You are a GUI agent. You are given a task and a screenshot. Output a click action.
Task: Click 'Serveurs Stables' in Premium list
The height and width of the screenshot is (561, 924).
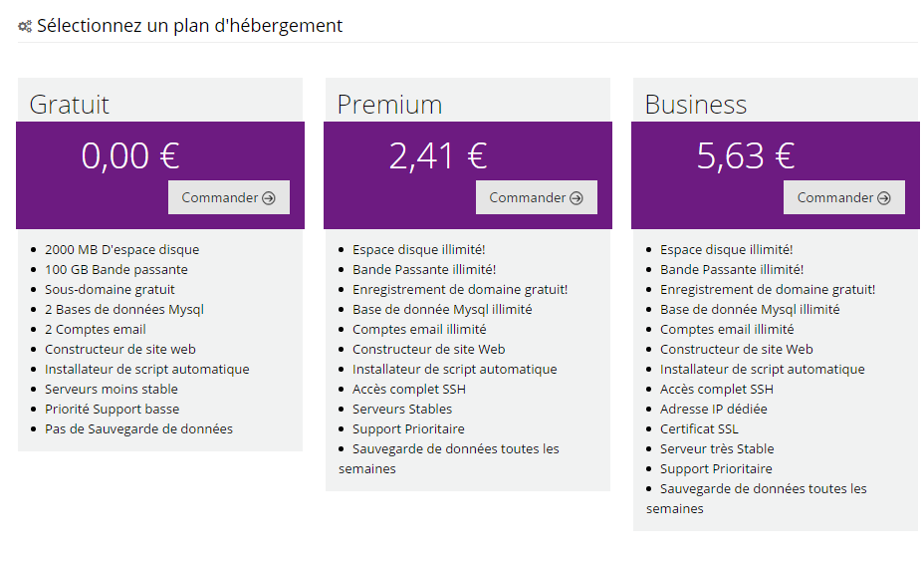(402, 409)
